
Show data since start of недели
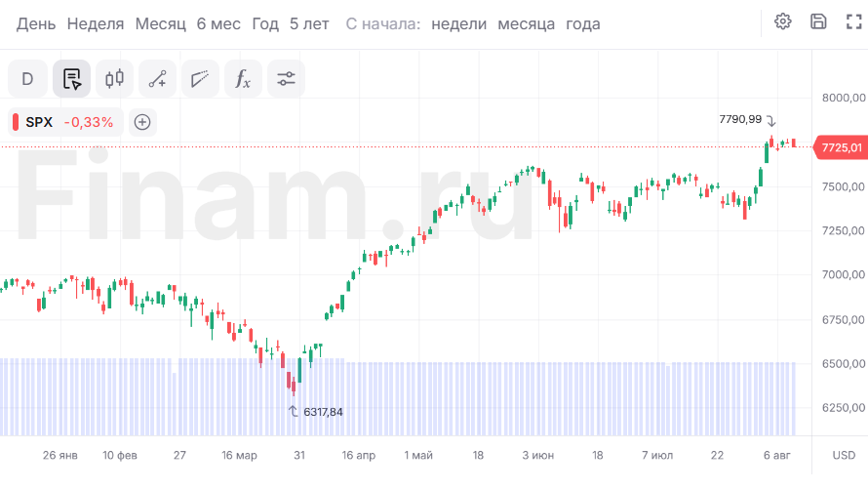459,23
